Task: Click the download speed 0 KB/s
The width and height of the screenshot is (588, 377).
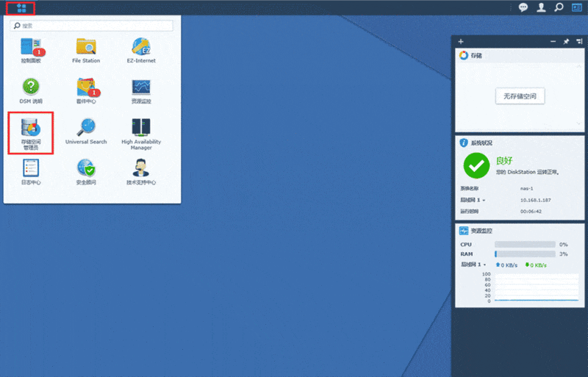Action: pos(536,265)
